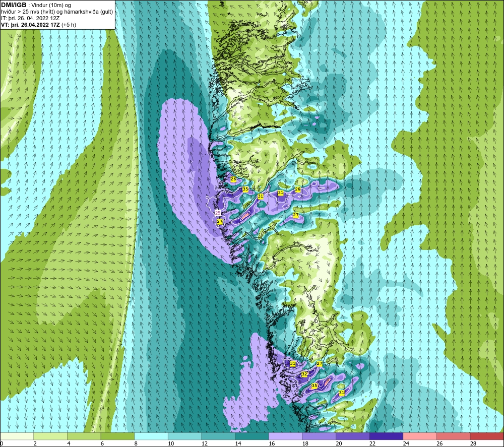Click the 6–8 m/s olive green legend swatch
Screen dimensions: 504x447
(117, 436)
